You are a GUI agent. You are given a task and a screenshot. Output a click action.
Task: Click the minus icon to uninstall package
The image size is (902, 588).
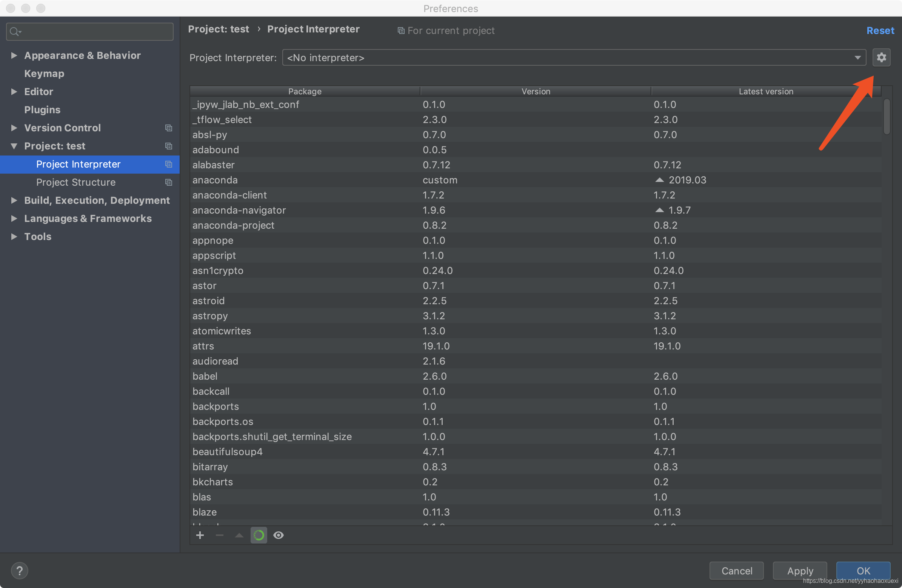click(x=219, y=535)
